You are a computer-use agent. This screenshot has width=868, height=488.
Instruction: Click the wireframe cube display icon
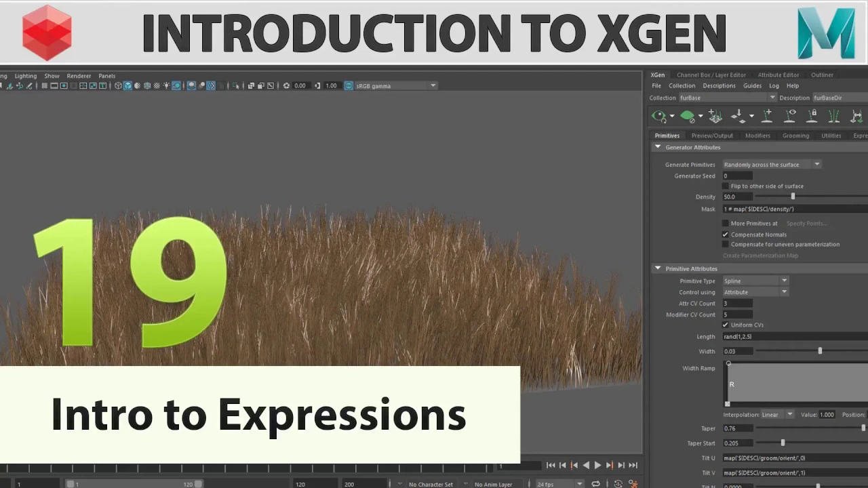(118, 85)
